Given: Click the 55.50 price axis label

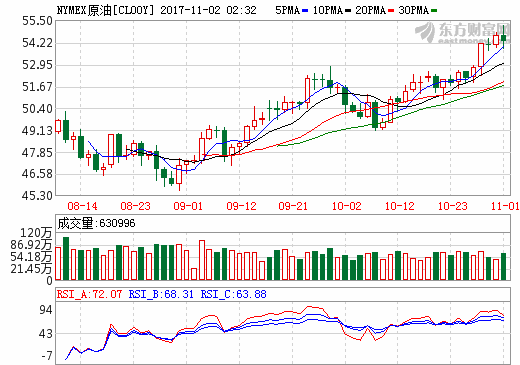Looking at the screenshot, I should [37, 21].
